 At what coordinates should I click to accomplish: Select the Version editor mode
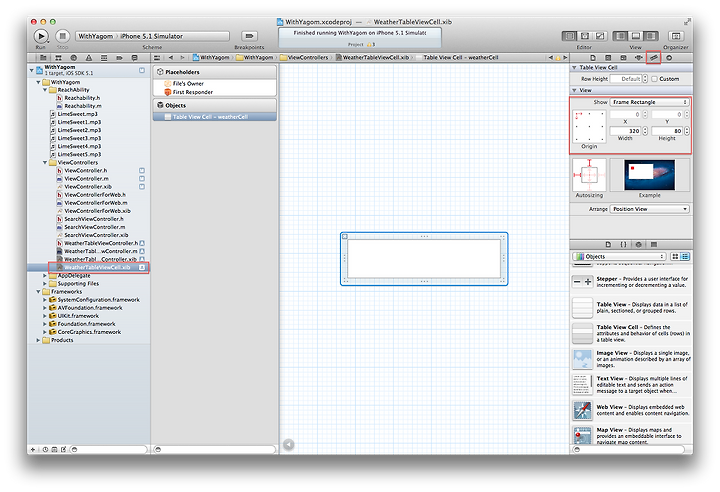pos(600,36)
